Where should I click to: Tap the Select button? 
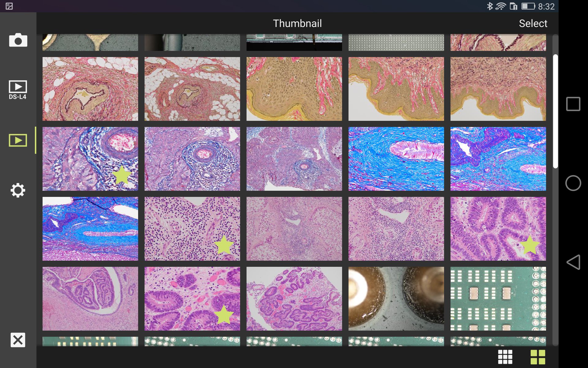point(533,23)
